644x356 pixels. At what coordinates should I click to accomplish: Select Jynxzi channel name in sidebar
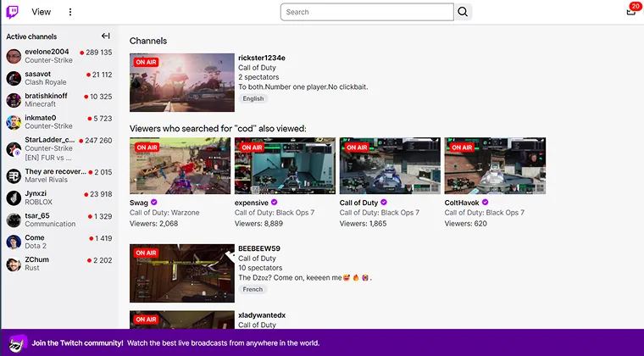pyautogui.click(x=36, y=193)
